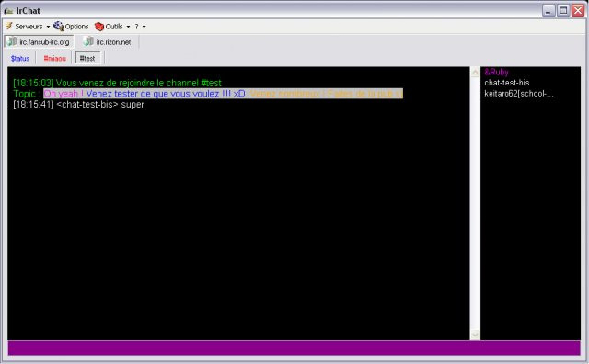The image size is (589, 364).
Task: Click the chat scrollbar down arrow
Action: [475, 335]
